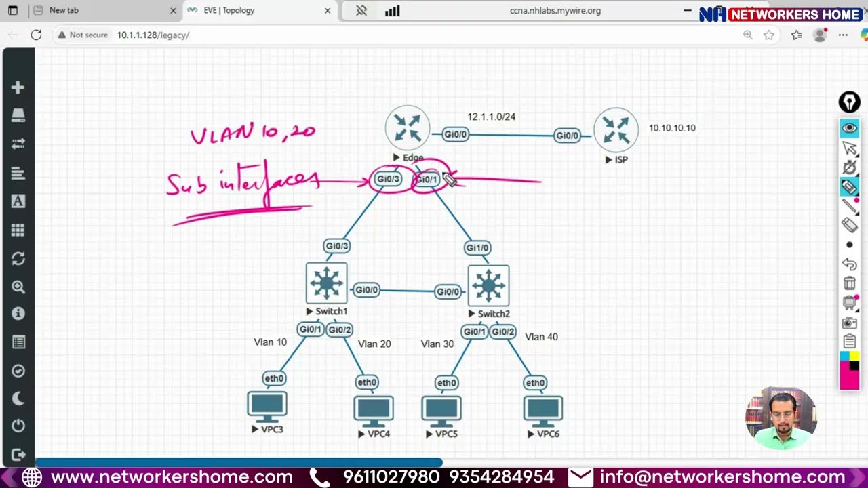This screenshot has height=488, width=868.
Task: Click the favorites star in address bar
Action: click(x=769, y=35)
